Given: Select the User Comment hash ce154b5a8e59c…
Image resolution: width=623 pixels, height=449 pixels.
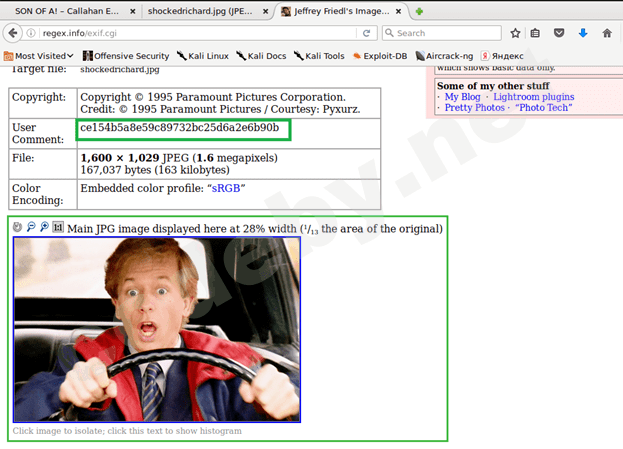Looking at the screenshot, I should 180,128.
